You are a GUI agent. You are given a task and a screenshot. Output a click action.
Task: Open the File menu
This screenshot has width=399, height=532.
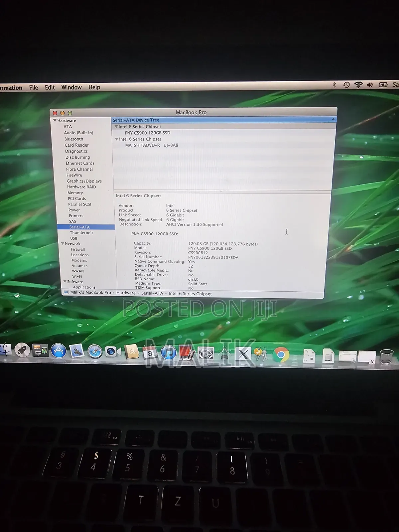coord(34,87)
